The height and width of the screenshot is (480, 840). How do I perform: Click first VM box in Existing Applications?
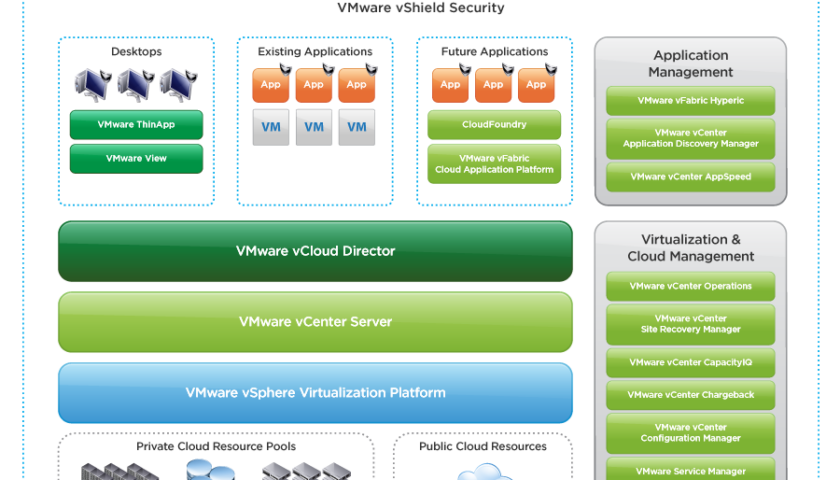271,128
